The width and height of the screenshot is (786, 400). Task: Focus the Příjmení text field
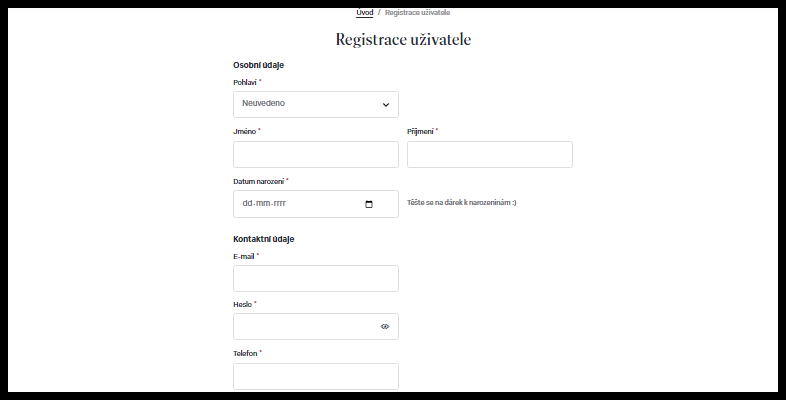tap(489, 154)
